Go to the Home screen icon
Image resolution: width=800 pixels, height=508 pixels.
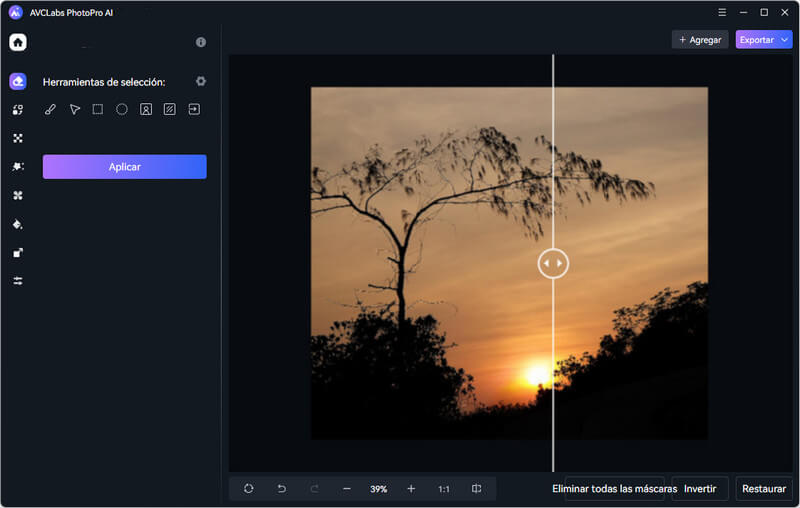(x=18, y=42)
